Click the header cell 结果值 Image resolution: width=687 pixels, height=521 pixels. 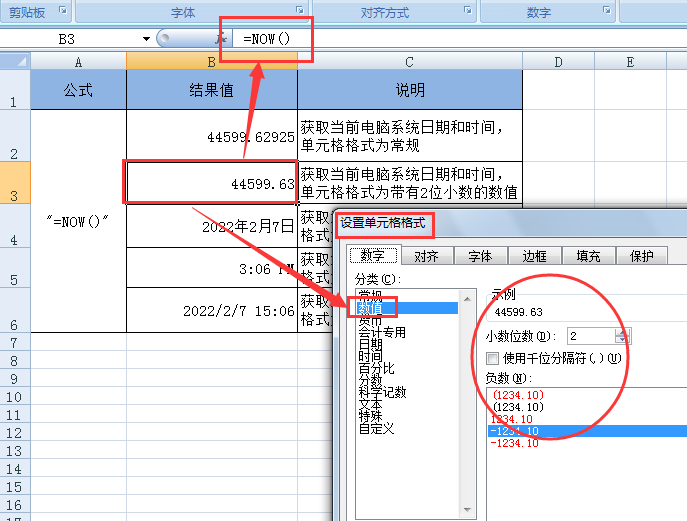212,90
